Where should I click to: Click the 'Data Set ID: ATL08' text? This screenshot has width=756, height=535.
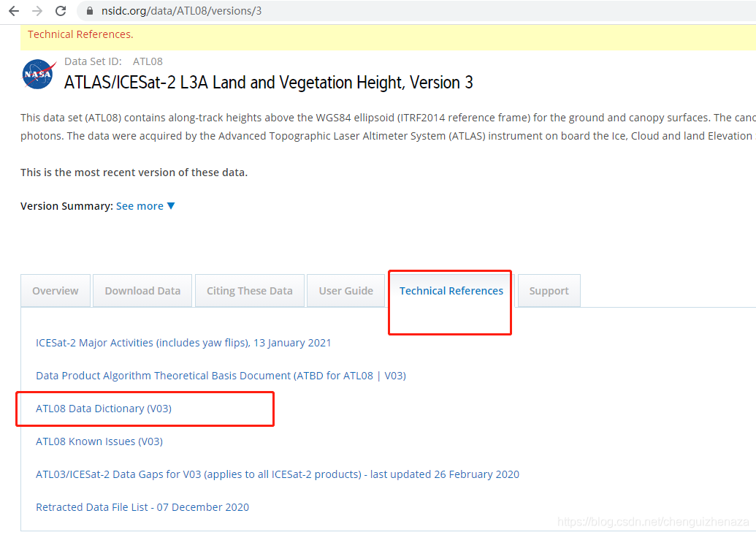[114, 61]
